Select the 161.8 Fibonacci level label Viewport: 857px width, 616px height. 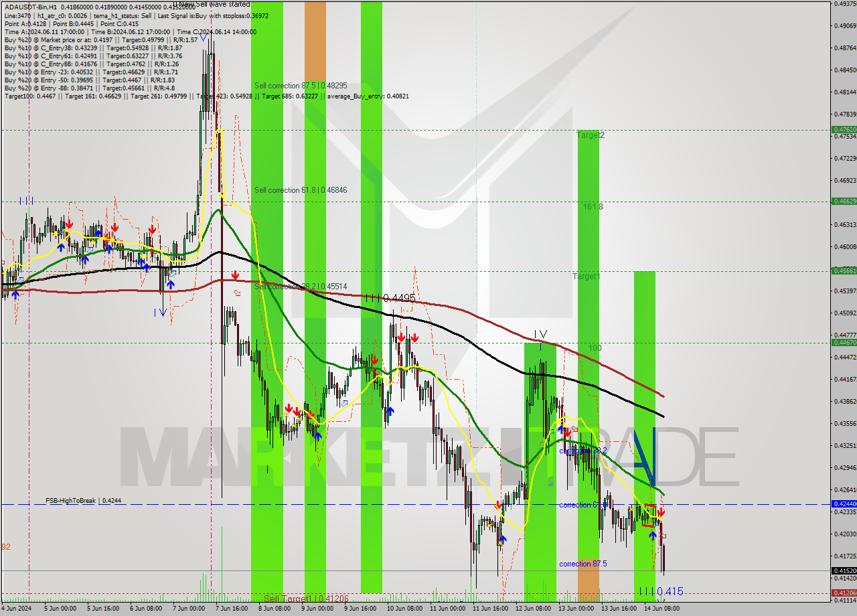point(593,207)
